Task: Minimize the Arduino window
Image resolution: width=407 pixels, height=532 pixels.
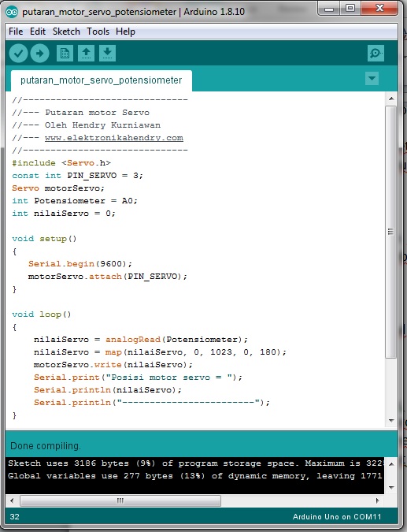Action: click(328, 9)
